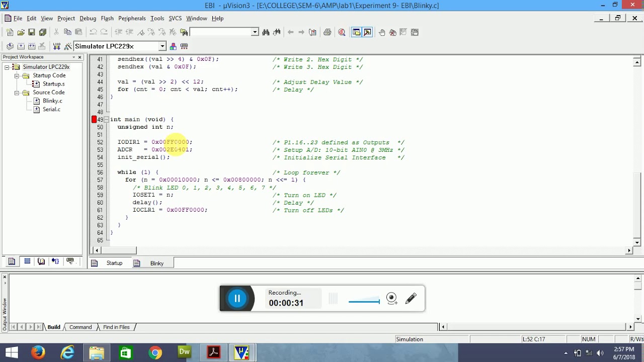644x362 pixels.
Task: Collapse the Source Code group
Action: click(17, 93)
